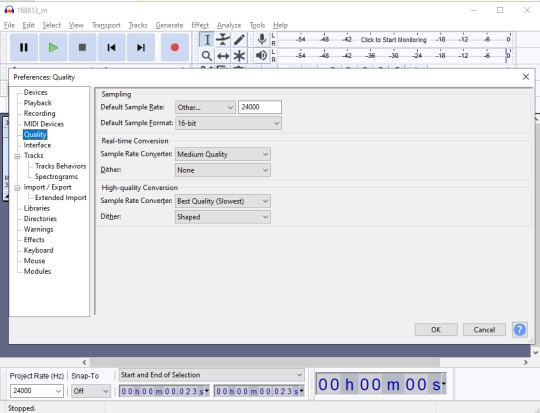Close the Preferences dialog with the X
Image resolution: width=540 pixels, height=413 pixels.
point(526,77)
